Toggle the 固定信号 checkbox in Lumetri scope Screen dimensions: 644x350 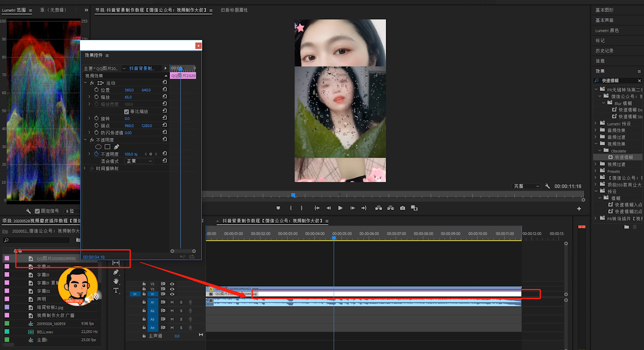tap(37, 211)
